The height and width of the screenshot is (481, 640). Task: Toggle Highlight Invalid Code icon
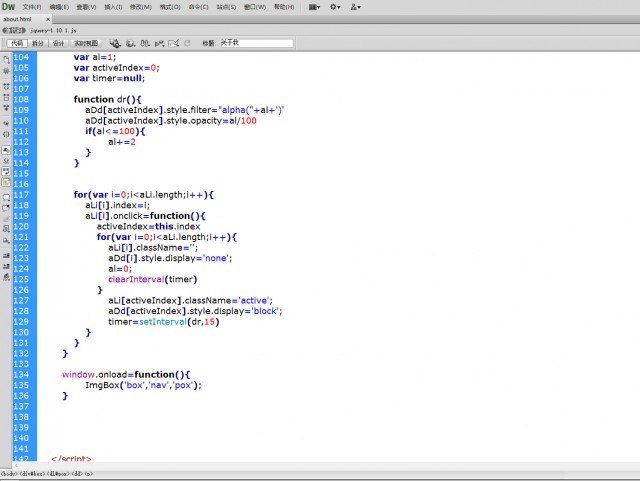tap(6, 161)
